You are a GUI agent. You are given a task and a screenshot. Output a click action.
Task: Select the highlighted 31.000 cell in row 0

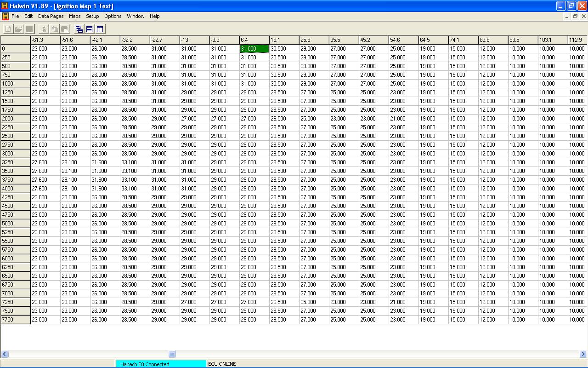pos(254,49)
